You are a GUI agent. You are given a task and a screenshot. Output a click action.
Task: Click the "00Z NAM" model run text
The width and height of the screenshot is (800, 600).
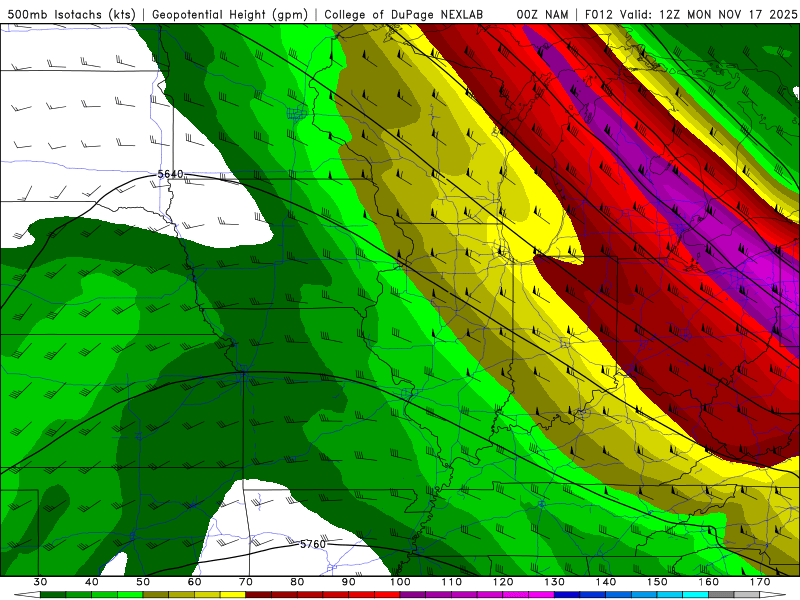point(542,15)
